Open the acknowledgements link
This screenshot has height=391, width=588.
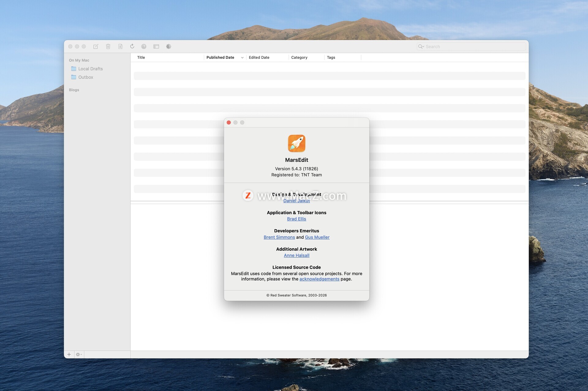(x=319, y=279)
